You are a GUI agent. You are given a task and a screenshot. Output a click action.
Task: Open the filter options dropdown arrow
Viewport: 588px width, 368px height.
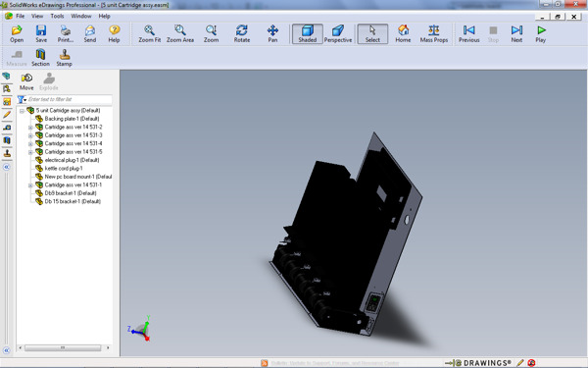tap(25, 100)
